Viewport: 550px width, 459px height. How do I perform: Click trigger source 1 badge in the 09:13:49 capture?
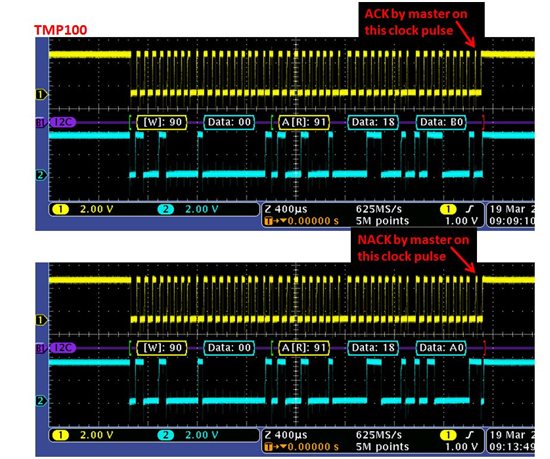click(x=448, y=435)
